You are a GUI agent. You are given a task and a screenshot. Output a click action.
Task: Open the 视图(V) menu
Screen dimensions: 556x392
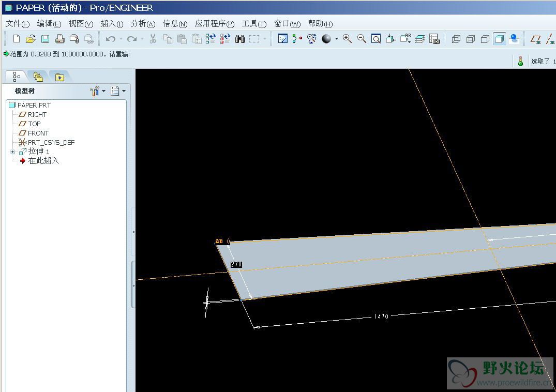coord(81,24)
